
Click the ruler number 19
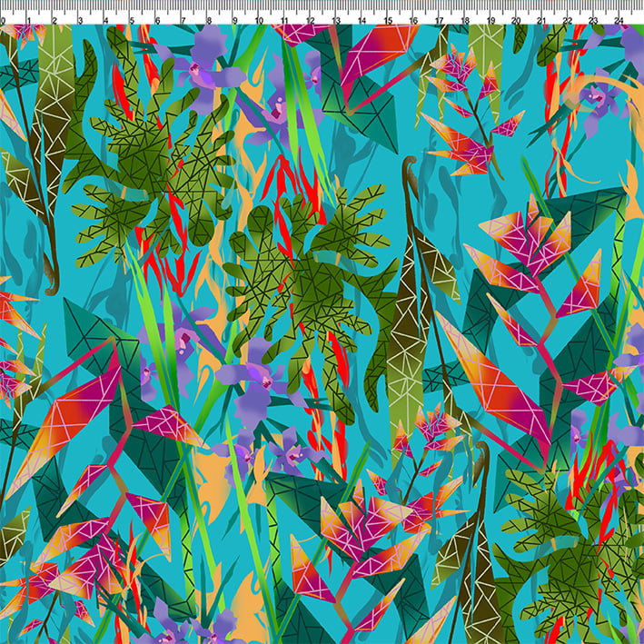[490, 21]
